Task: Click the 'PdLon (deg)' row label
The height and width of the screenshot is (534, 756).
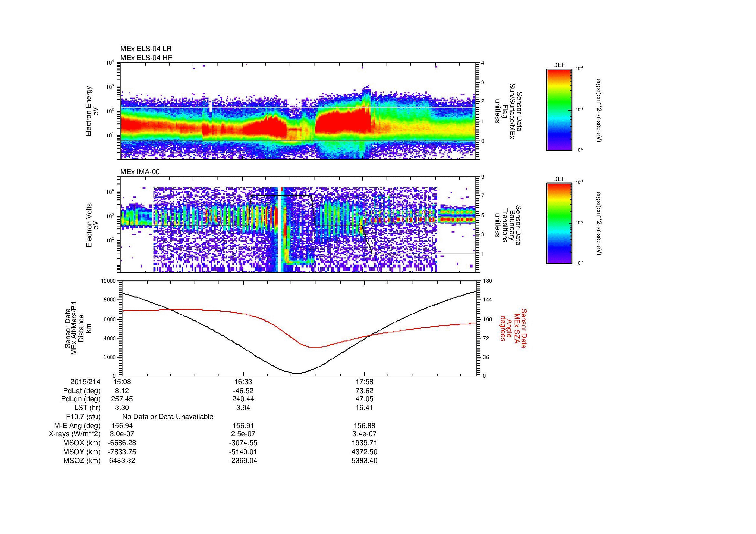Action: pos(81,399)
